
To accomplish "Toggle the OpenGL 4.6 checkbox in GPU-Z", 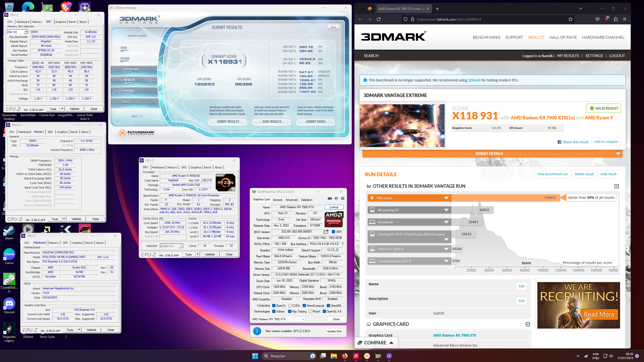I will pyautogui.click(x=324, y=311).
